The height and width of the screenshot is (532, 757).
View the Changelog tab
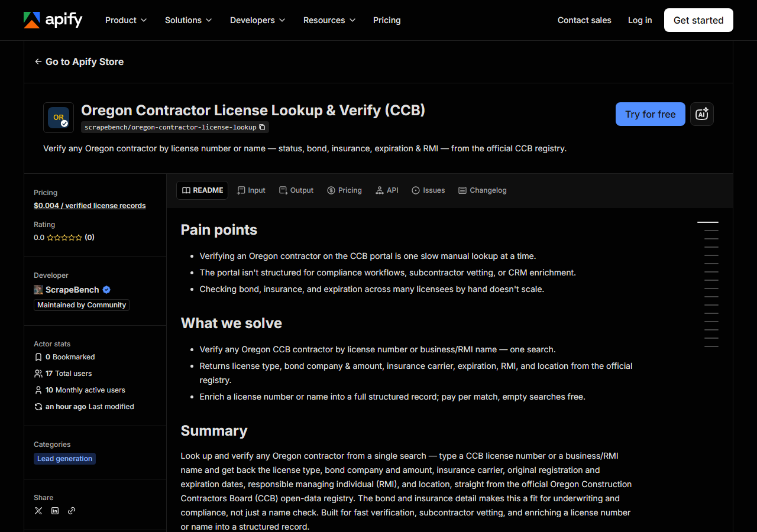click(483, 190)
